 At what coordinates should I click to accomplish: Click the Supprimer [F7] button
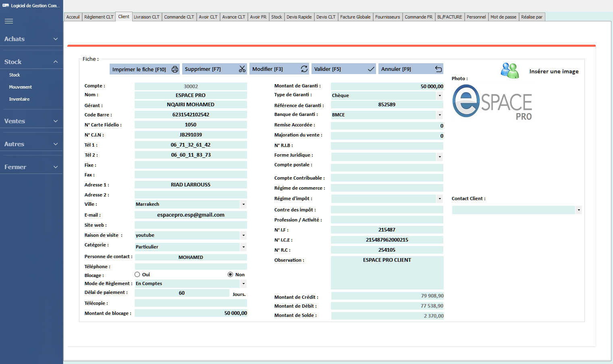214,69
